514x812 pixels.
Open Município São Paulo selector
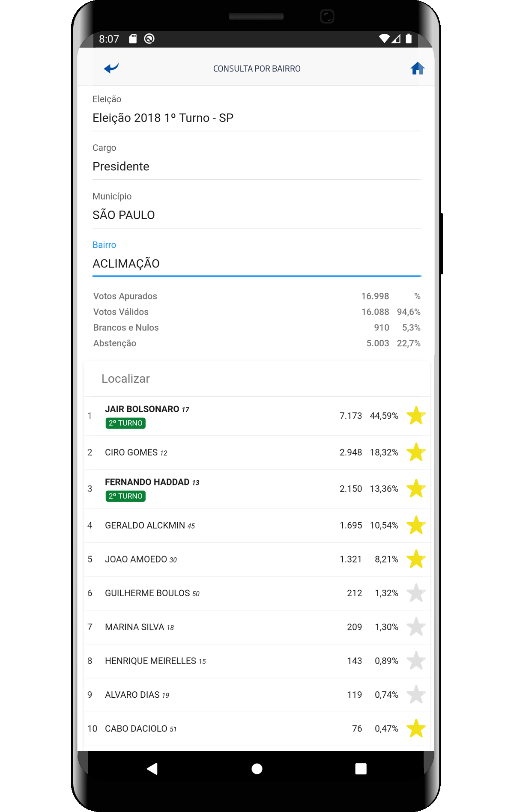[x=256, y=215]
